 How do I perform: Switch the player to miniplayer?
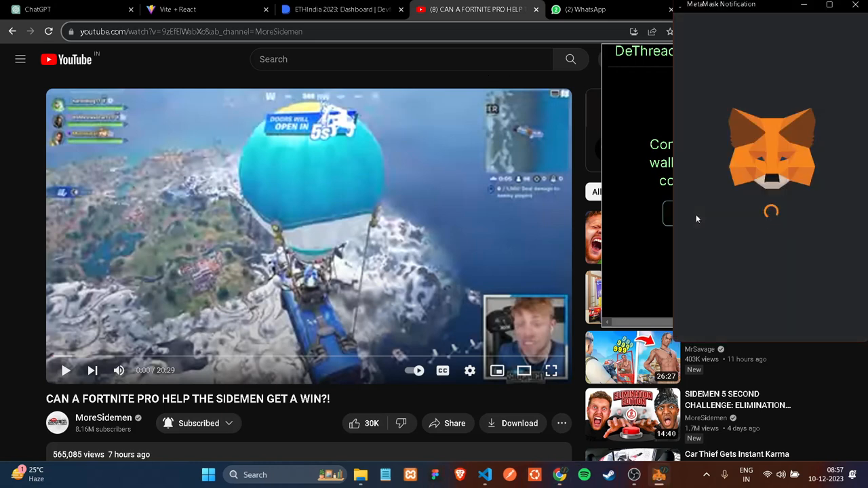coord(497,370)
